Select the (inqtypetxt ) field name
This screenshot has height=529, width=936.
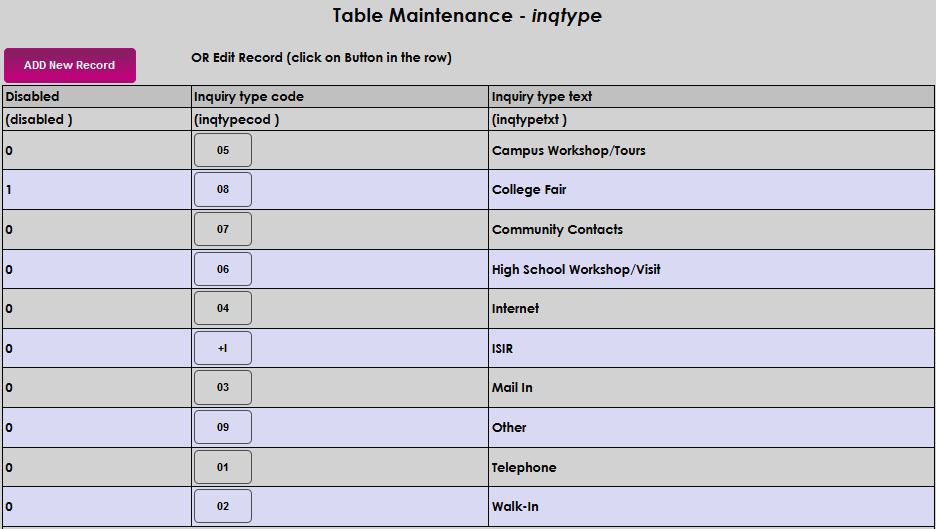529,119
